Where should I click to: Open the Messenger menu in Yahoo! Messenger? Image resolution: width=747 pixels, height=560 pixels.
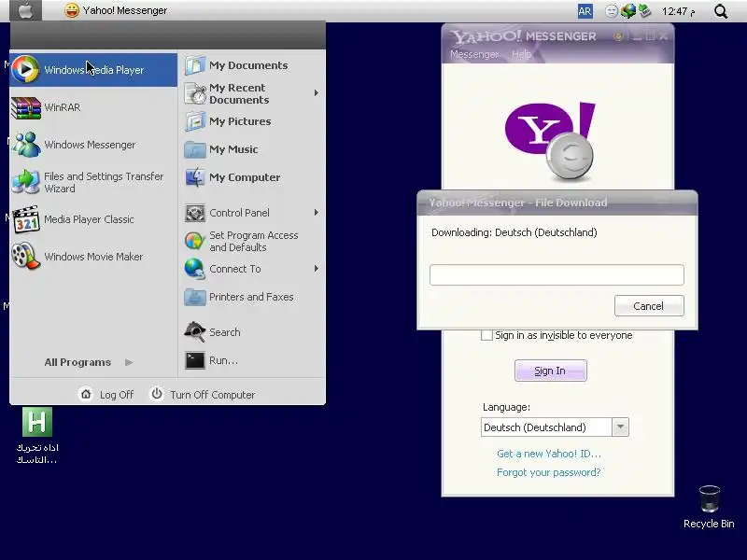(474, 54)
